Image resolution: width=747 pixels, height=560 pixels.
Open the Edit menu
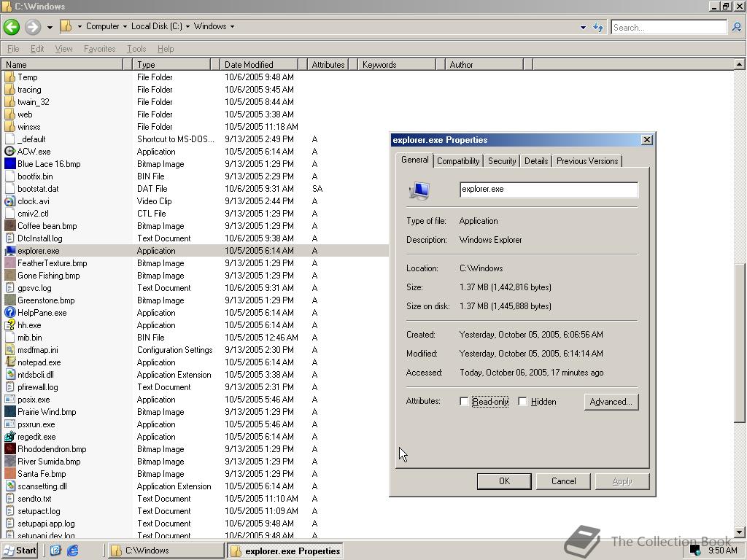37,49
